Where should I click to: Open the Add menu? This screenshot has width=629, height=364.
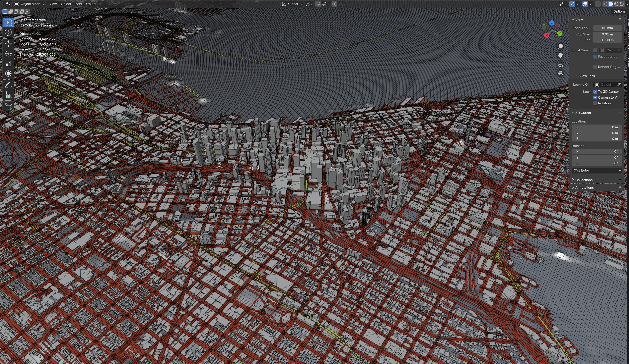point(78,4)
